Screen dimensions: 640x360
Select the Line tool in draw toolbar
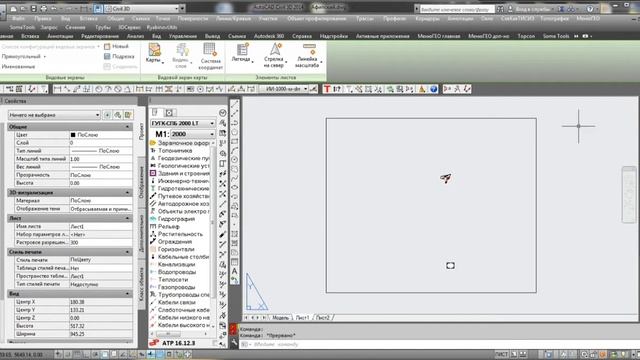click(x=235, y=104)
